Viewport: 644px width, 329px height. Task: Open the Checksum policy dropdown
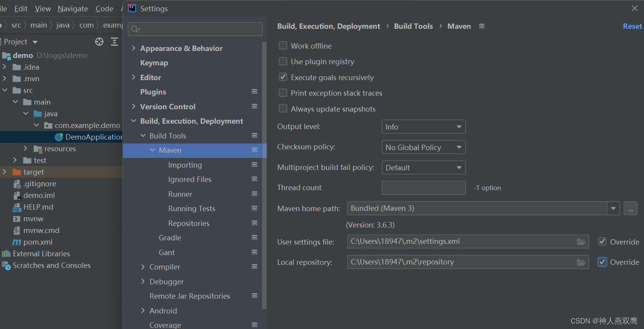tap(424, 147)
